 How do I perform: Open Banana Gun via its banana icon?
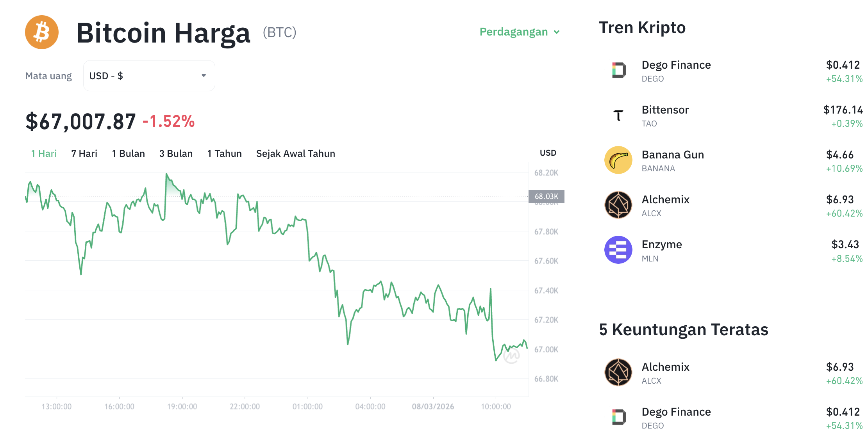(618, 160)
